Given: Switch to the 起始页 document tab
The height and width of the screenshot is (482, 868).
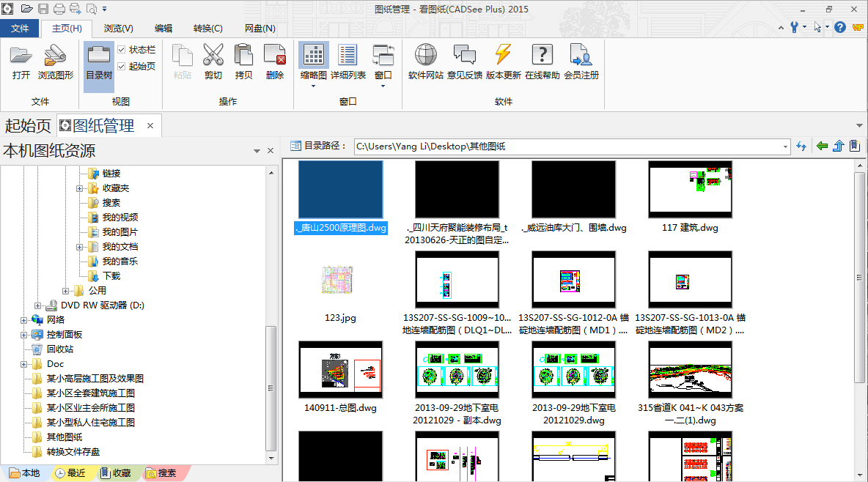Looking at the screenshot, I should 28,126.
